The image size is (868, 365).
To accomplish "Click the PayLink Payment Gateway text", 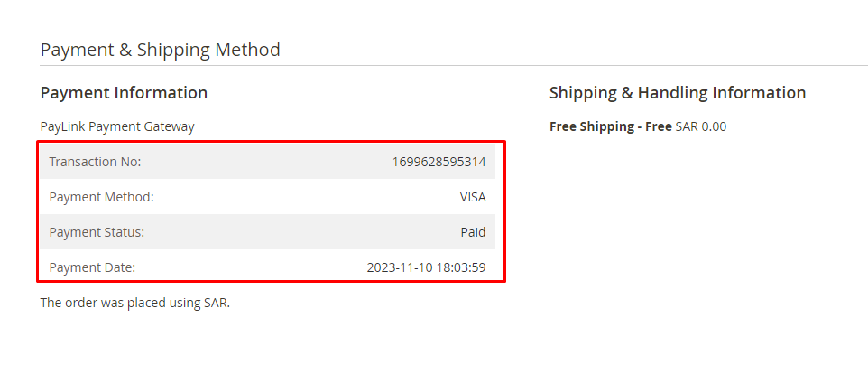I will pos(117,126).
